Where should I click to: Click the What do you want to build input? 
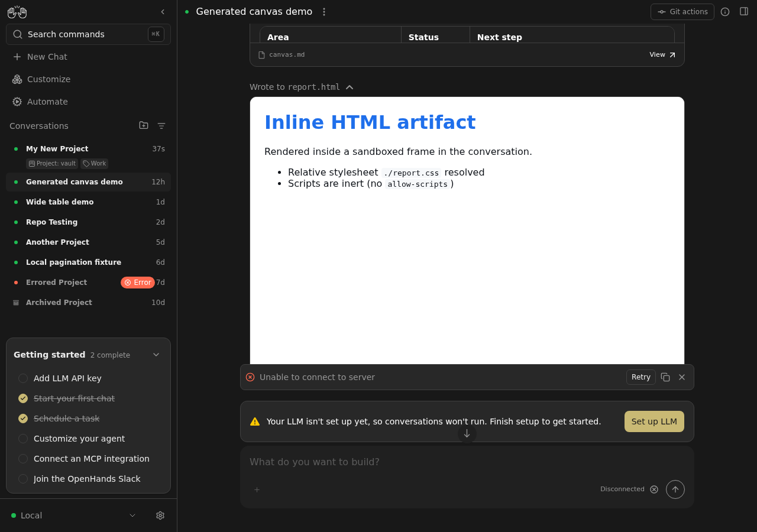467,462
